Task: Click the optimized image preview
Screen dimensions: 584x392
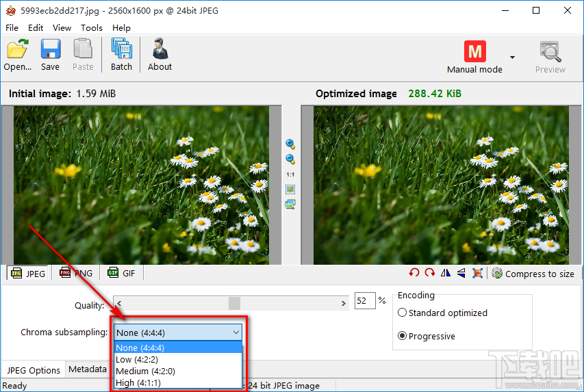Action: [x=441, y=185]
